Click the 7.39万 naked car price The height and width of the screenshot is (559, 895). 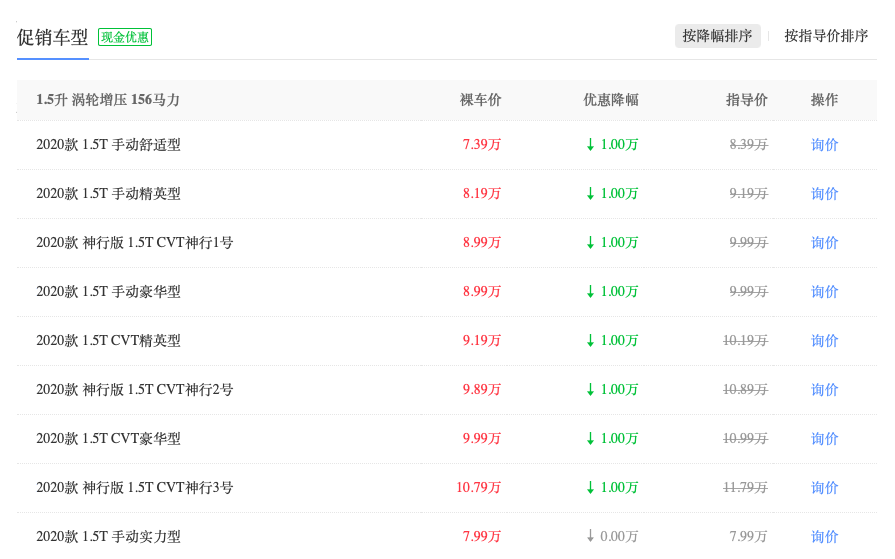pyautogui.click(x=481, y=145)
